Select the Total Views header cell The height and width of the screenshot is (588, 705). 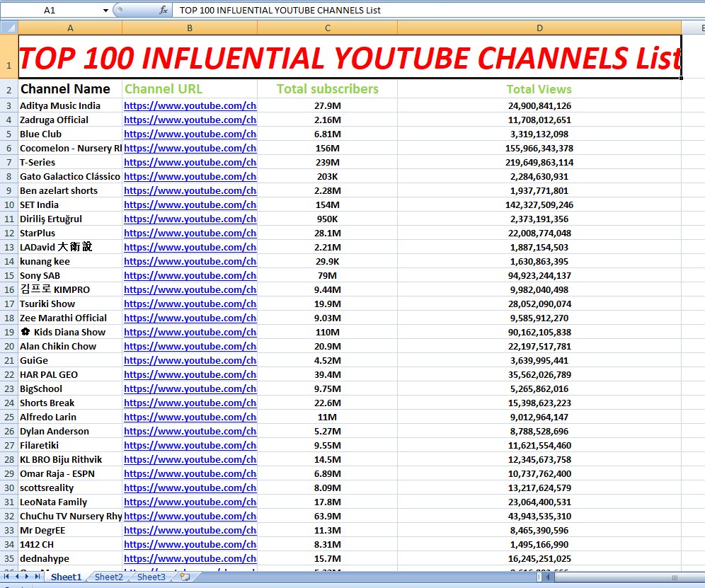click(x=539, y=89)
